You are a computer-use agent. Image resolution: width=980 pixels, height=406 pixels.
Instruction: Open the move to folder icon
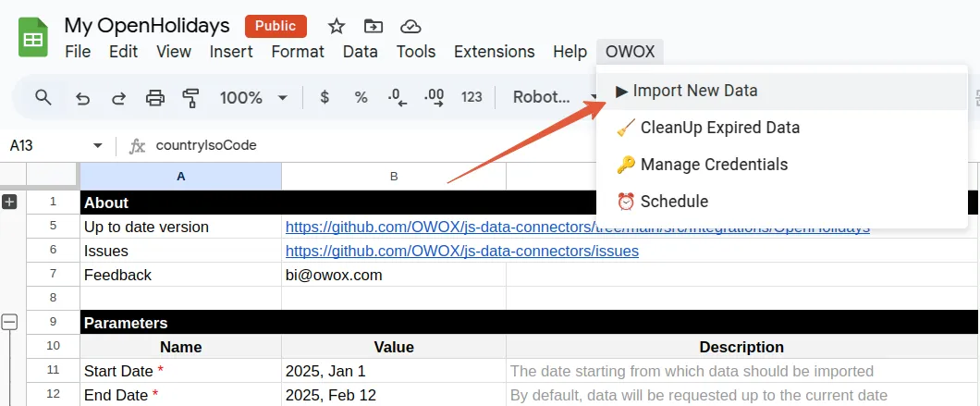pos(374,26)
